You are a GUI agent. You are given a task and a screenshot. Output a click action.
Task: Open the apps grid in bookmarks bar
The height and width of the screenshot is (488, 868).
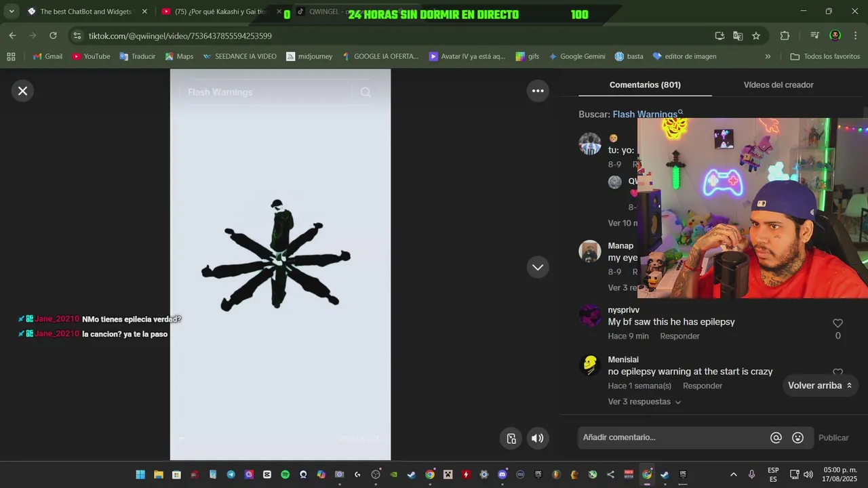pos(11,56)
